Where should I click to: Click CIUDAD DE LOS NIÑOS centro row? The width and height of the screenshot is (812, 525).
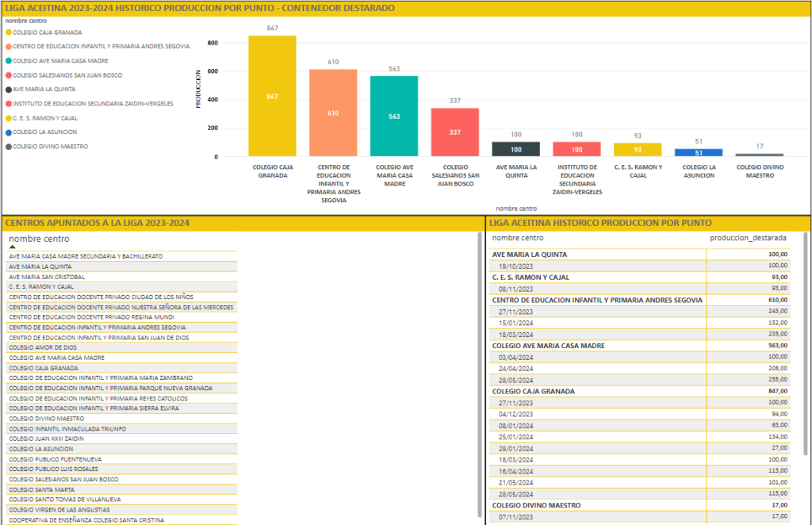122,297
